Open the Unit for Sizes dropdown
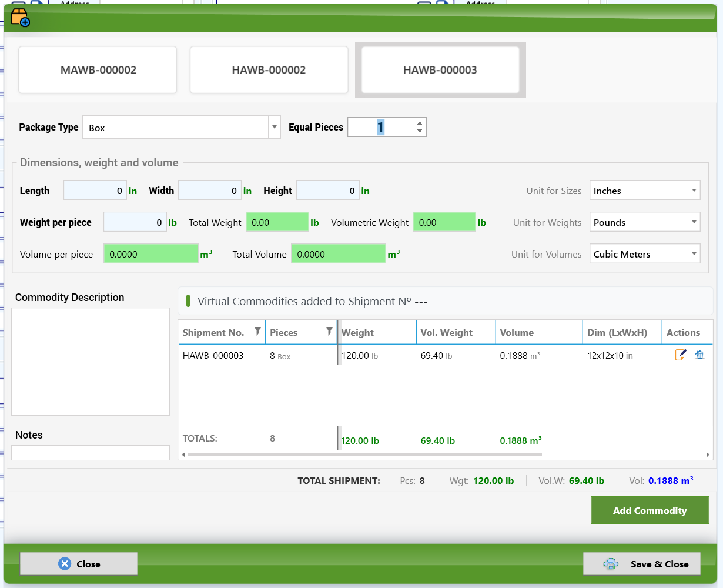723x588 pixels. (694, 191)
